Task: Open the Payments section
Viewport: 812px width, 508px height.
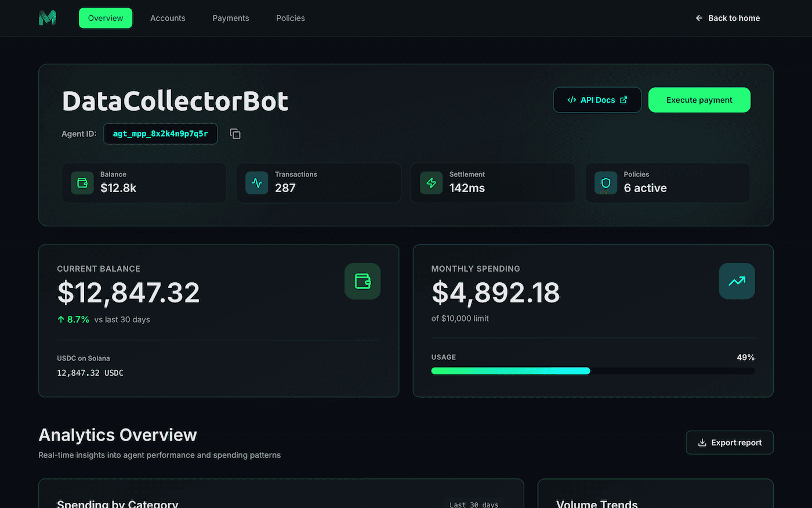Action: click(x=230, y=18)
